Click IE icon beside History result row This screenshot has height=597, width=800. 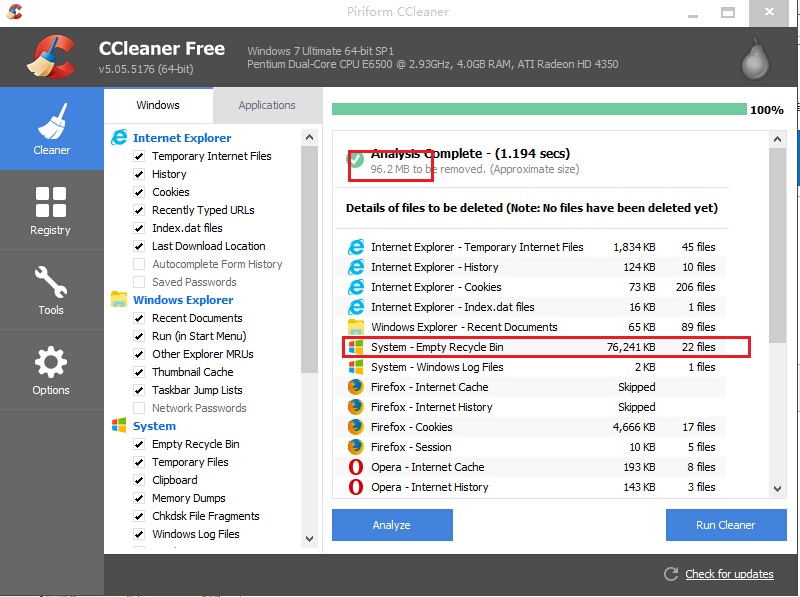(x=356, y=267)
